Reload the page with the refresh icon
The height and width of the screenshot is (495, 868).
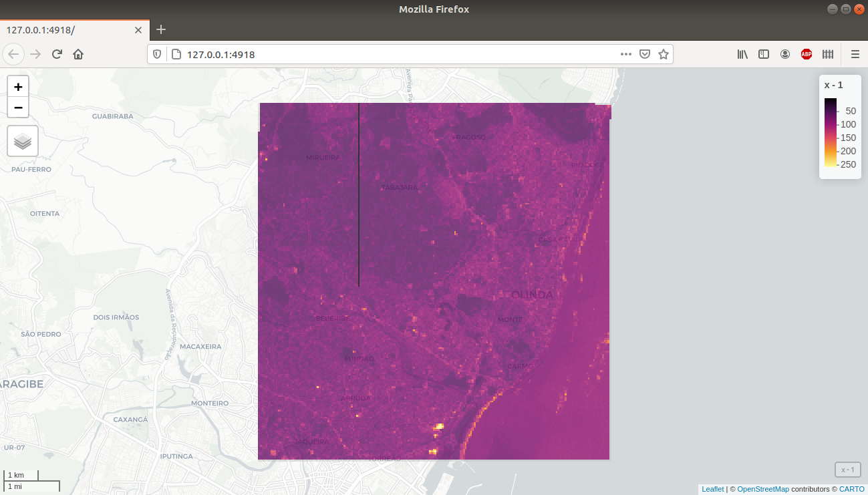point(56,54)
